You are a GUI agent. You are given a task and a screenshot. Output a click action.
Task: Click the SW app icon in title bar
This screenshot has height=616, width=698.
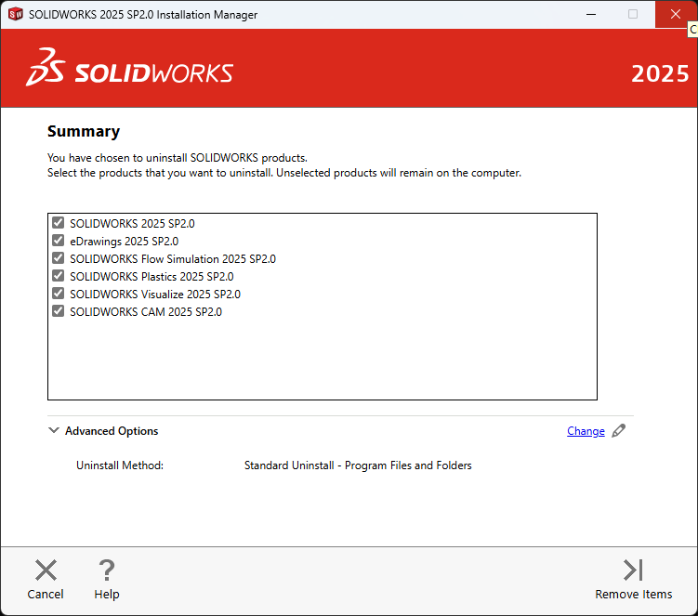[x=15, y=15]
